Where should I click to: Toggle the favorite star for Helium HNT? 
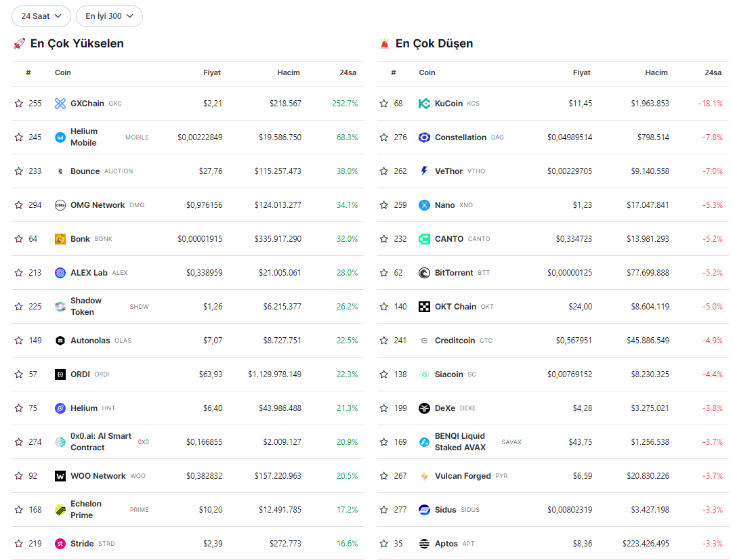click(x=19, y=408)
